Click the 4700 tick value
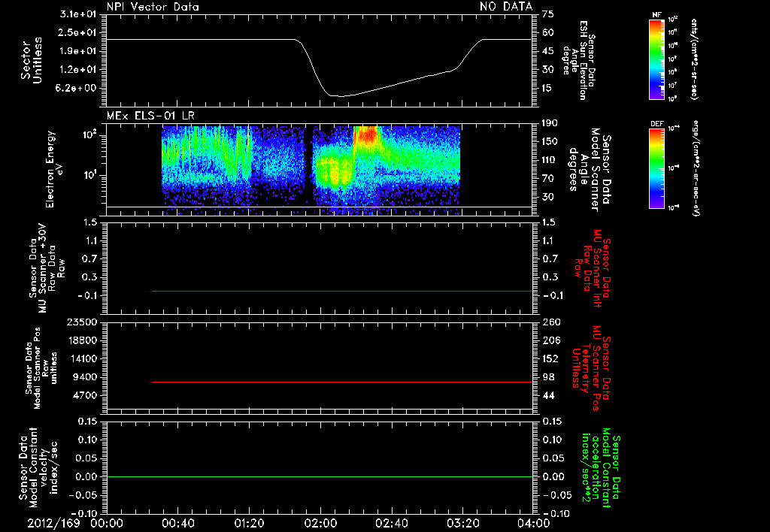The height and width of the screenshot is (532, 770). coord(85,395)
